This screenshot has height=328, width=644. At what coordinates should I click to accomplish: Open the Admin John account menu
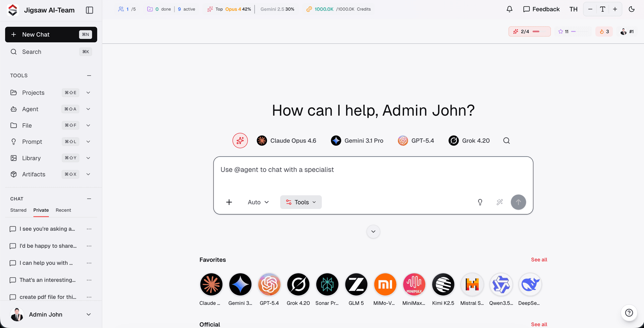51,315
